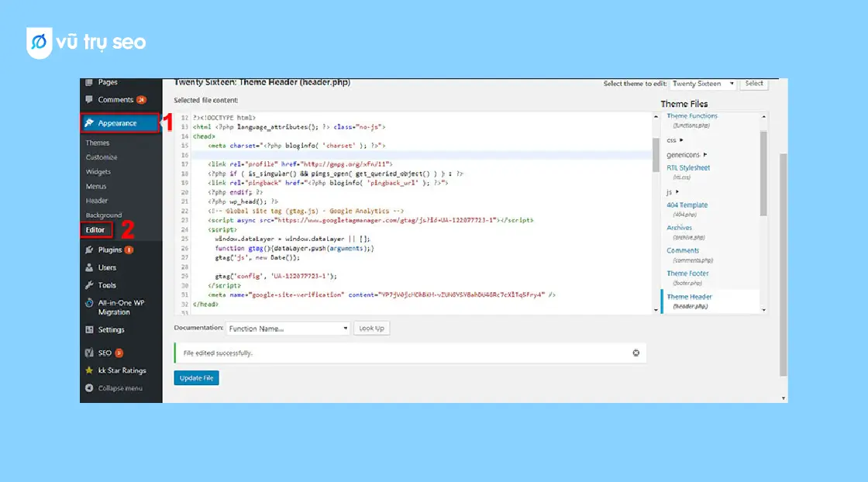The width and height of the screenshot is (868, 482).
Task: Click the Plugins update count badge
Action: tap(129, 250)
